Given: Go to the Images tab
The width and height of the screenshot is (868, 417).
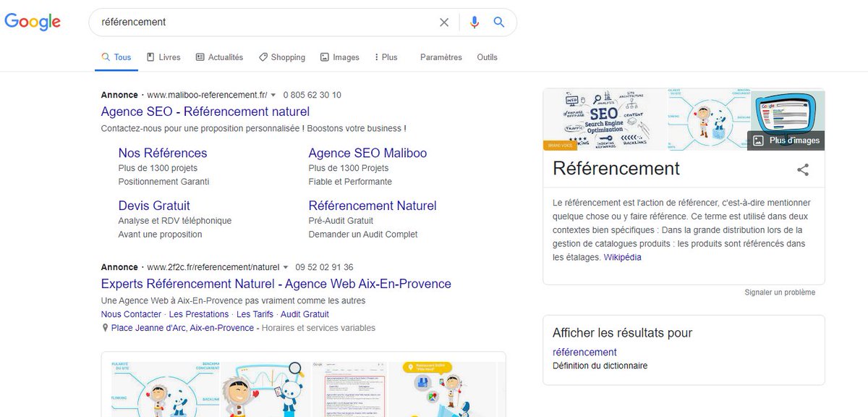Looking at the screenshot, I should 340,57.
